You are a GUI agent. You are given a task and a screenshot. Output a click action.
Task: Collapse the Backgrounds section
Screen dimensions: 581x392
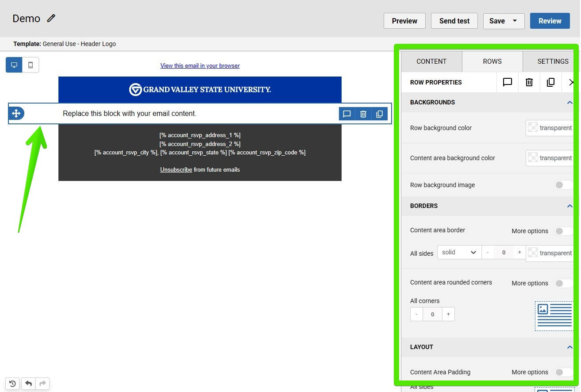tap(569, 102)
